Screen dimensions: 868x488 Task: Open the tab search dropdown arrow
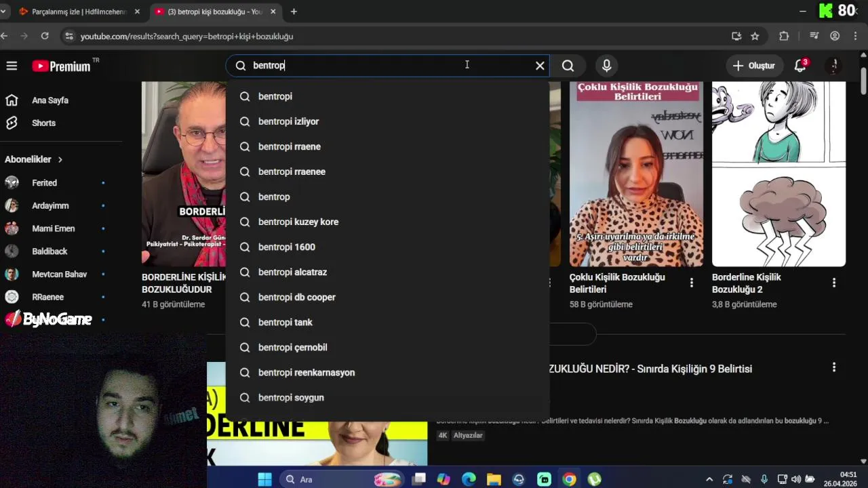(x=3, y=12)
